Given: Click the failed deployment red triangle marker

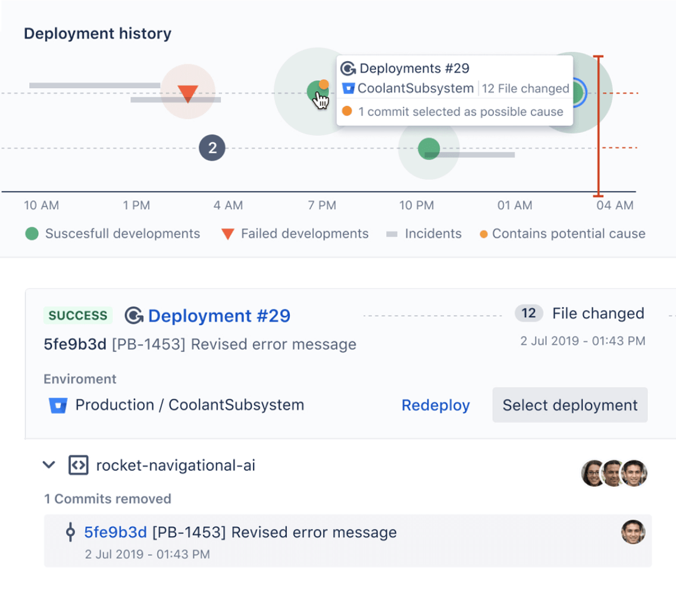Looking at the screenshot, I should (188, 92).
